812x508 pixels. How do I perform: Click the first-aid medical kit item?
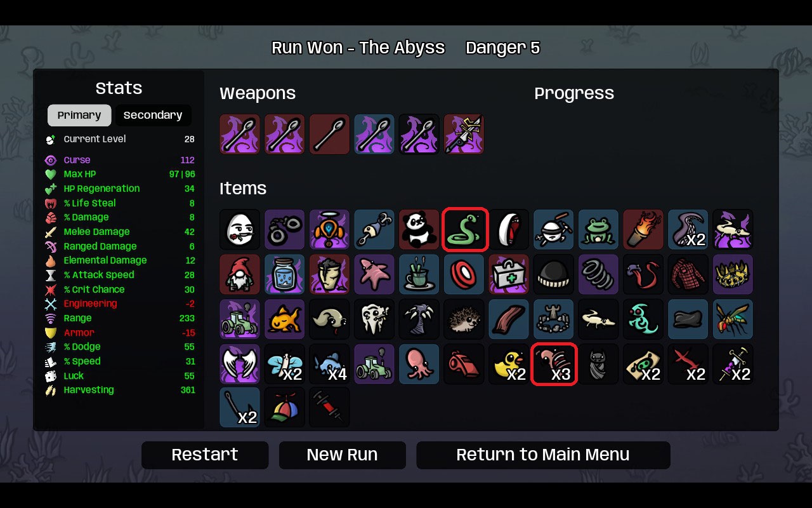click(509, 274)
